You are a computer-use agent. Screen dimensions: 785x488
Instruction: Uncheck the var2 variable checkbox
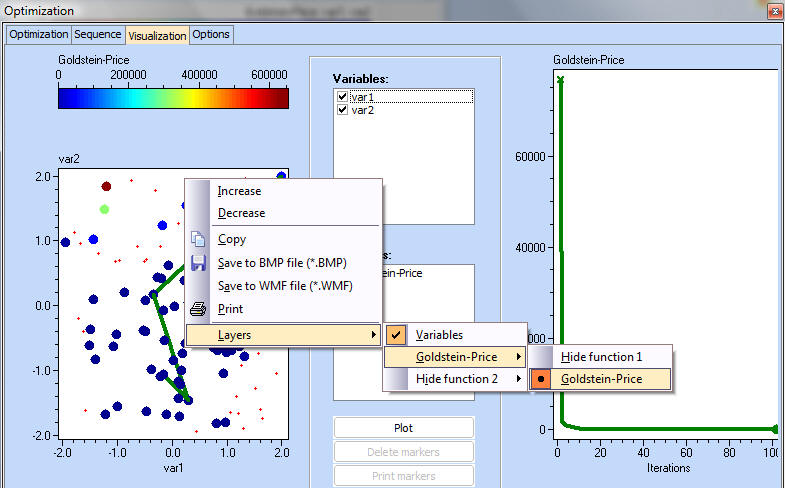click(343, 110)
